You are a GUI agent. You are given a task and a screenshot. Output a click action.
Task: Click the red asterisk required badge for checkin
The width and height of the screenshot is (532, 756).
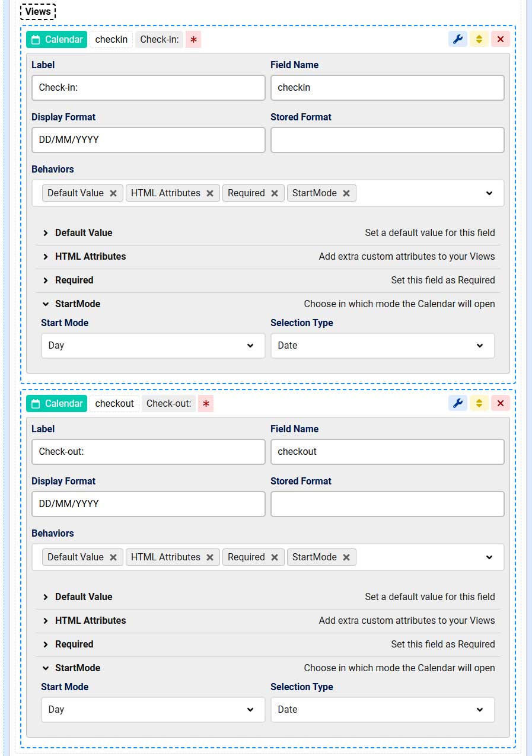click(193, 40)
